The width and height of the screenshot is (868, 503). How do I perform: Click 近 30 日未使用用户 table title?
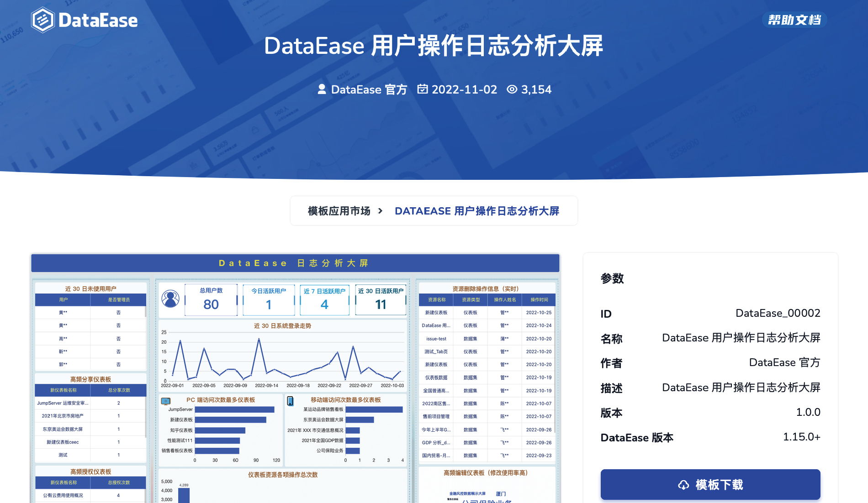pyautogui.click(x=90, y=289)
